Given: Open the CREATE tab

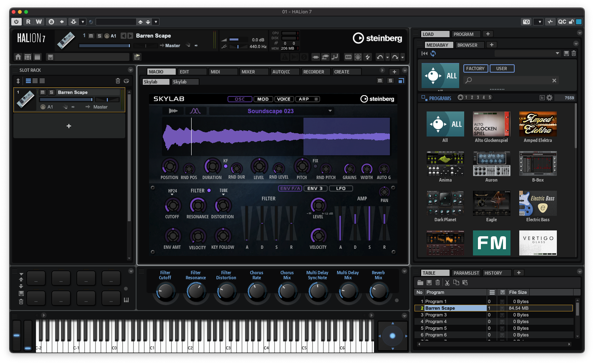Looking at the screenshot, I should click(x=346, y=72).
